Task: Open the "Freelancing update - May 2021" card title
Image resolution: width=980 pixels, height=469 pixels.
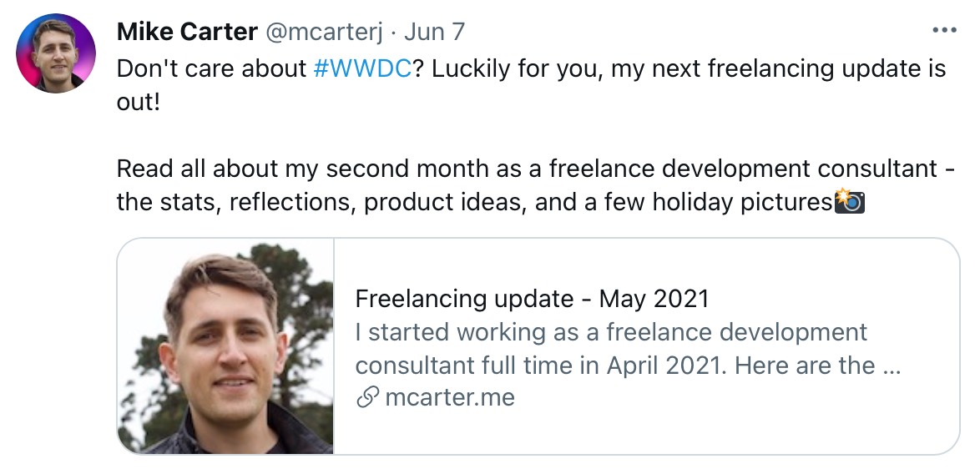Action: [532, 298]
